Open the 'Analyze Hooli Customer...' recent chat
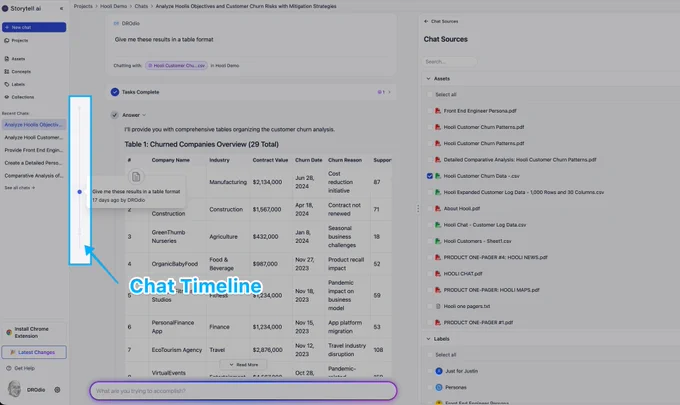 [x=34, y=137]
